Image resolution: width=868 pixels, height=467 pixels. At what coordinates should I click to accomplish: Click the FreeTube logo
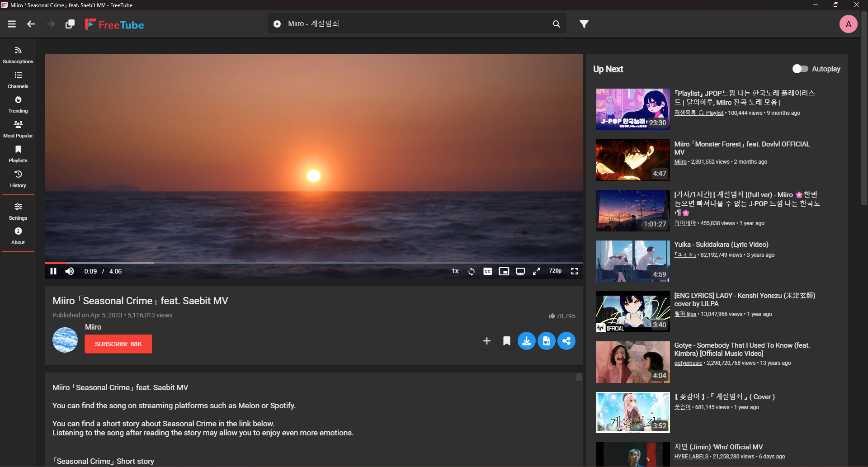click(x=114, y=24)
